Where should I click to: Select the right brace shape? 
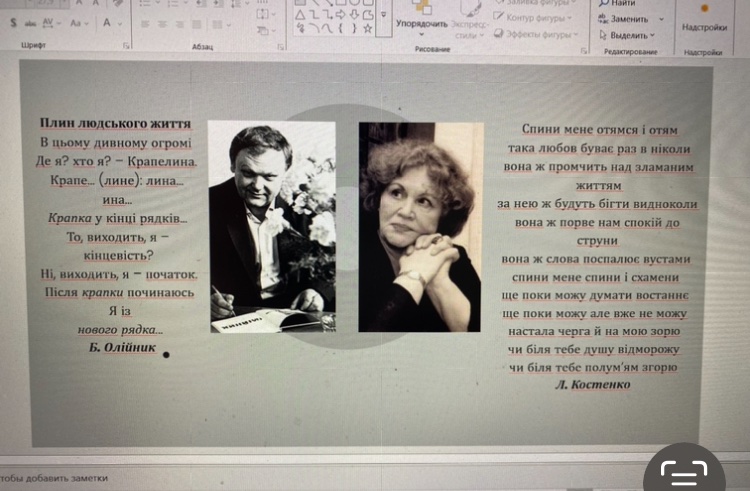pos(354,28)
